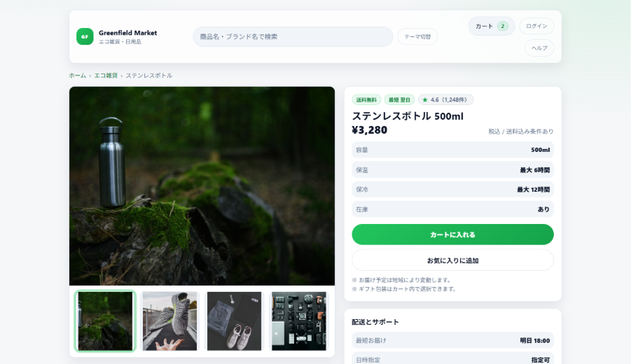631x364 pixels.
Task: Click the gift wrapping note text
Action: point(404,289)
